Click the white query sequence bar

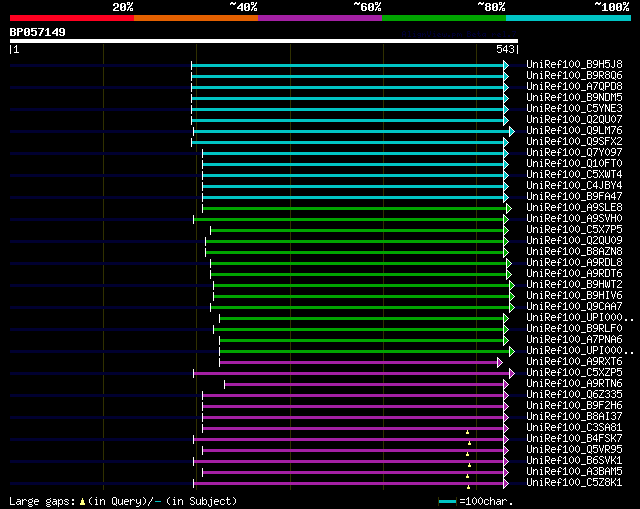coord(264,41)
